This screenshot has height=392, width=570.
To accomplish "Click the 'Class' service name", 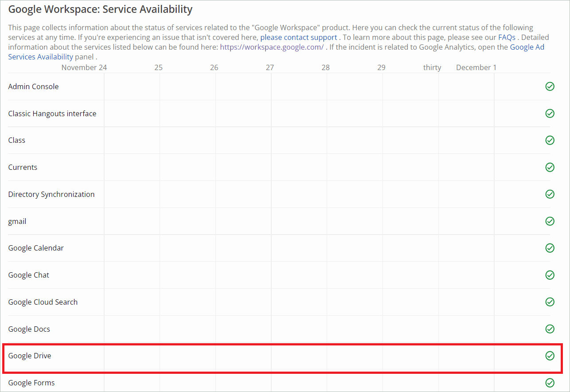I will 16,140.
